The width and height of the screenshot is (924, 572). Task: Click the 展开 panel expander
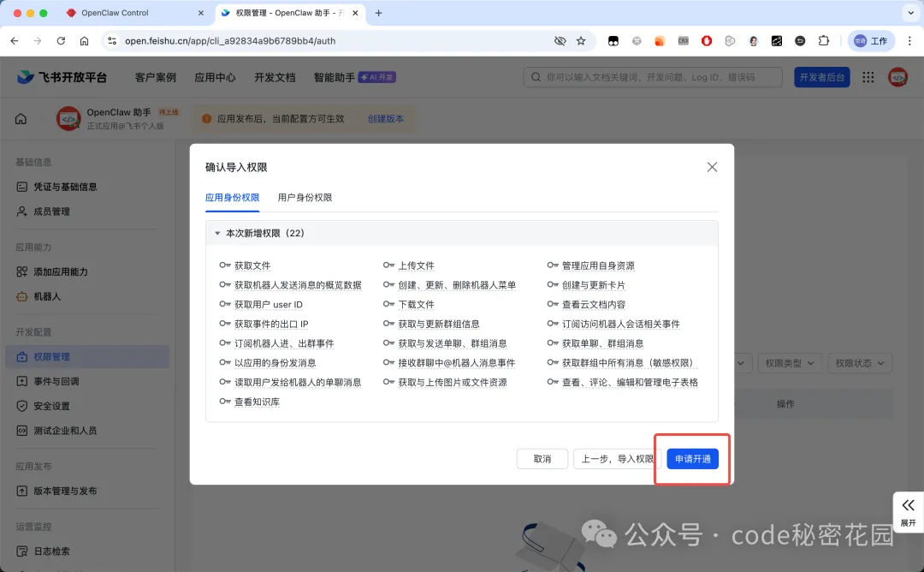click(x=908, y=512)
